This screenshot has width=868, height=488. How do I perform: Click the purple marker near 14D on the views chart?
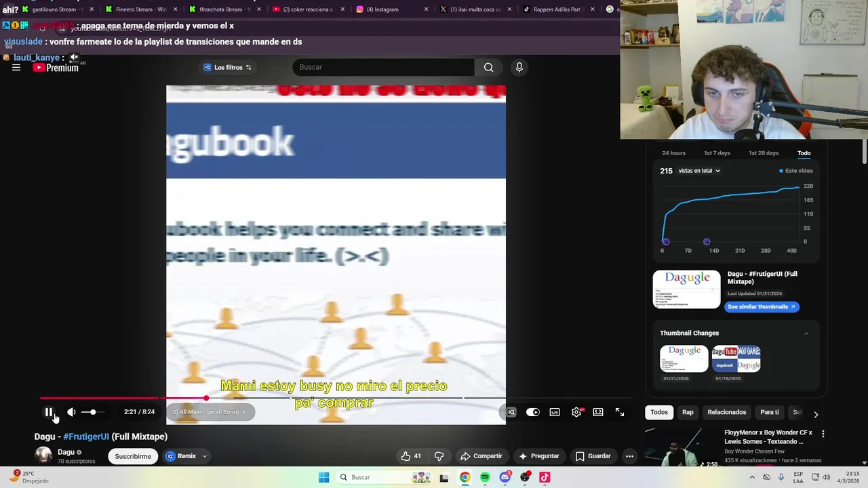[x=707, y=241]
